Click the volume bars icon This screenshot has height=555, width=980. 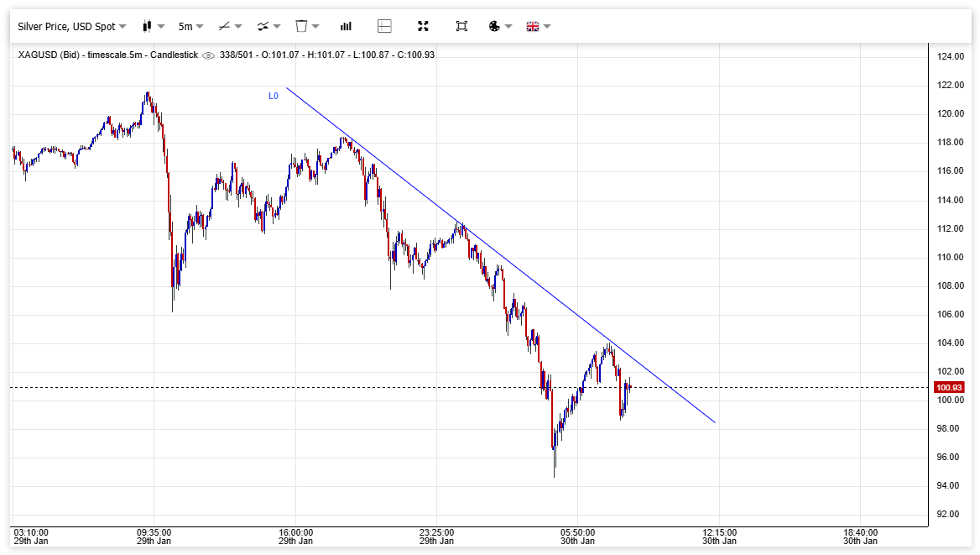pos(346,26)
